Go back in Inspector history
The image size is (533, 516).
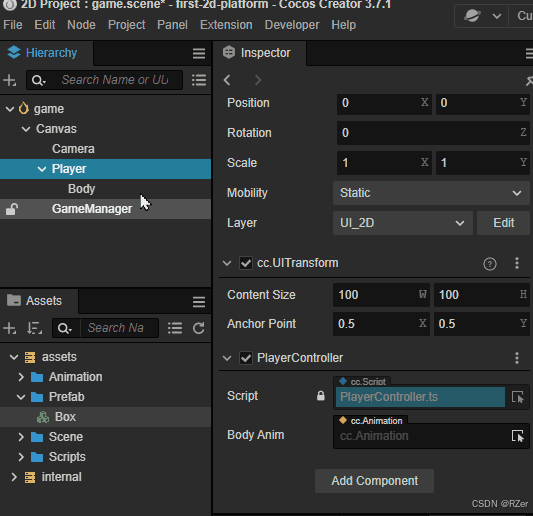[227, 80]
